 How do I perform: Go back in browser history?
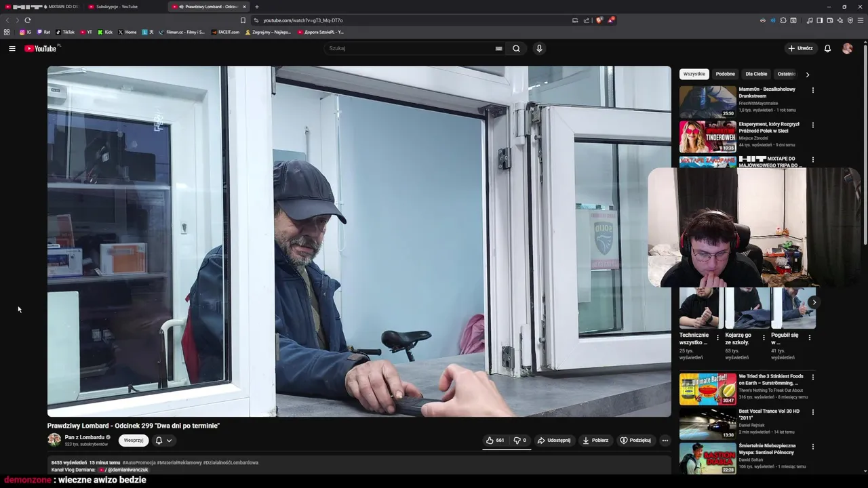(7, 20)
